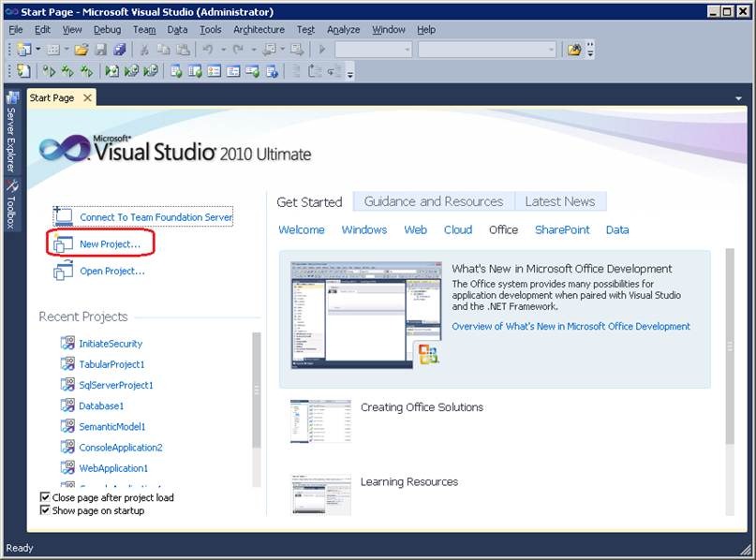Click the Start Debugging play icon
Image resolution: width=756 pixels, height=560 pixels.
[322, 49]
